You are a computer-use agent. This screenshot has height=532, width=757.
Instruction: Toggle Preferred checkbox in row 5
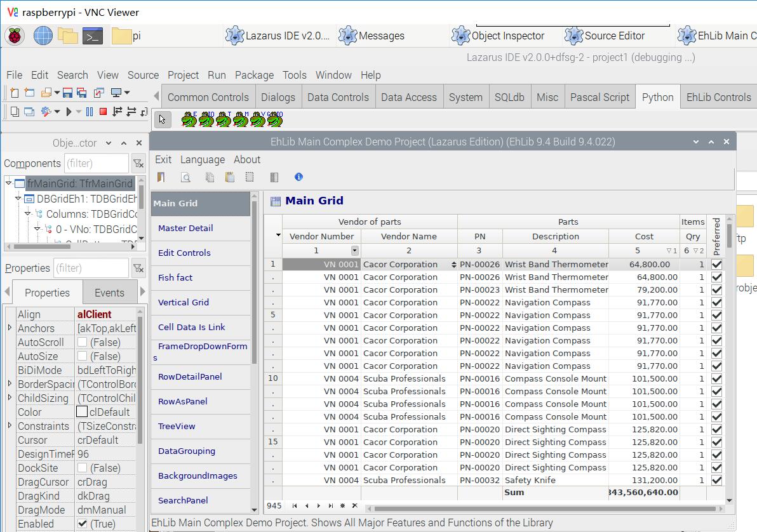[717, 316]
